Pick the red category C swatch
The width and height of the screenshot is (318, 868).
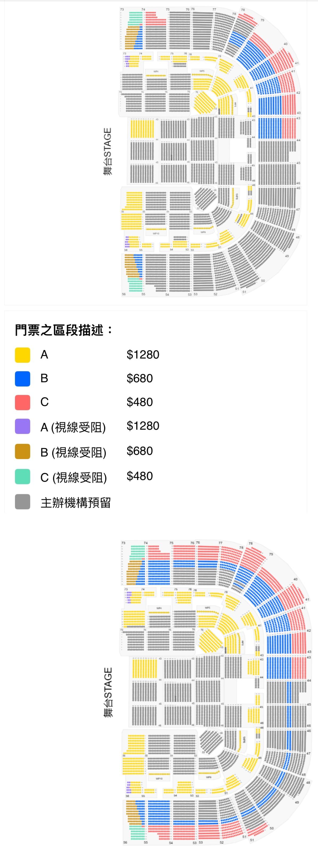tap(23, 402)
